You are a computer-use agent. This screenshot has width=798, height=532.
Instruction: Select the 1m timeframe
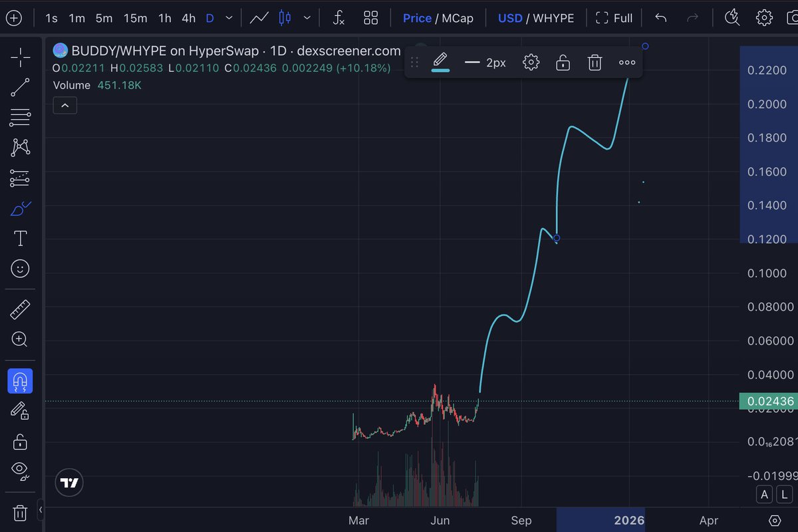coord(77,18)
